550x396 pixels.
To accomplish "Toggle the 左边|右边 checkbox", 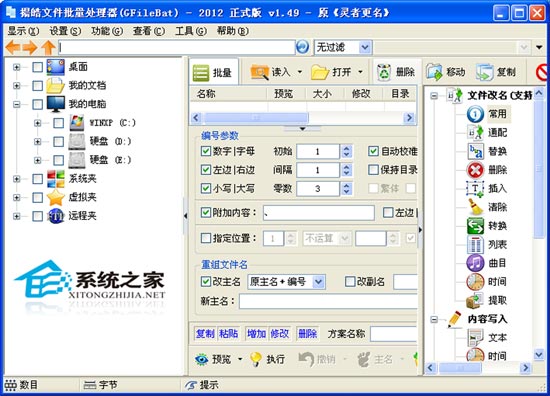I will [x=206, y=170].
